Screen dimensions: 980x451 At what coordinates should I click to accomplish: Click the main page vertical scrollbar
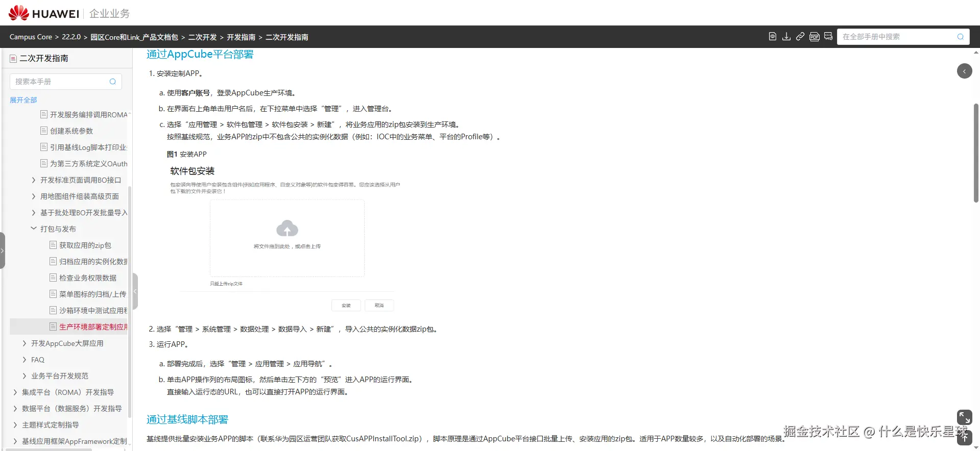(x=976, y=153)
